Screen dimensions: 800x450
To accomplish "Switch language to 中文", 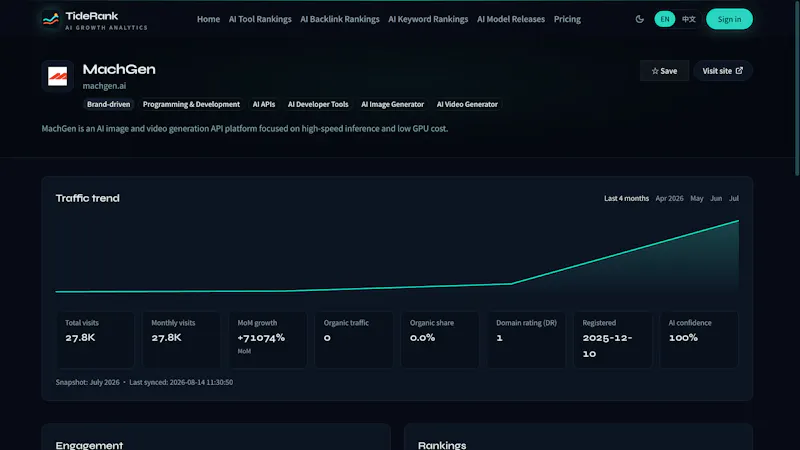I will pos(689,19).
